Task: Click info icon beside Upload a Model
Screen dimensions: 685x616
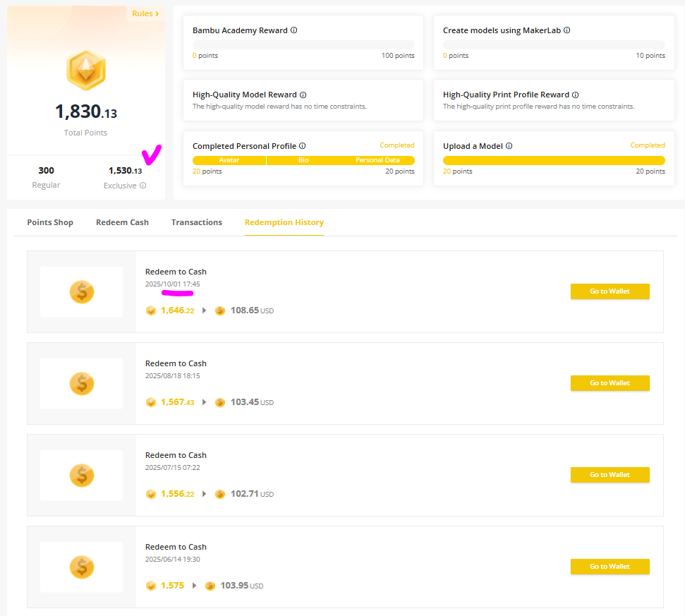Action: pyautogui.click(x=509, y=147)
